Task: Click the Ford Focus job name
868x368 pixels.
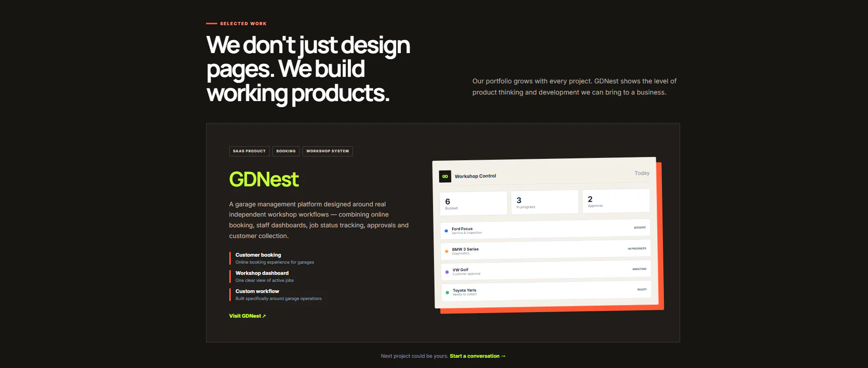Action: click(462, 229)
